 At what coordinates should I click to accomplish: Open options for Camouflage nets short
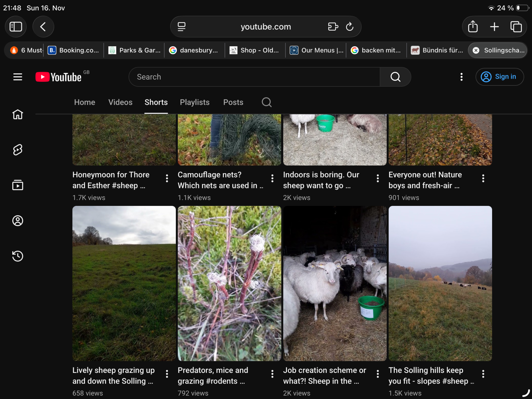point(272,178)
